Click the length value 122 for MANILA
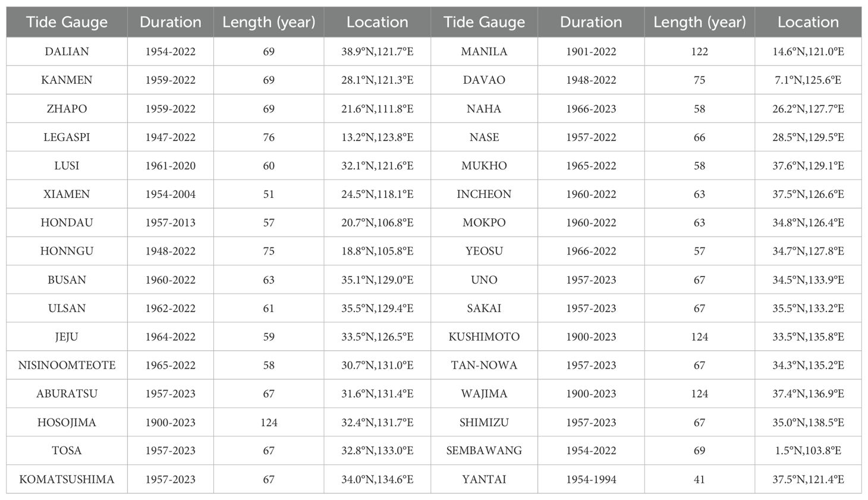Screen dimensions: 868x500 699,52
